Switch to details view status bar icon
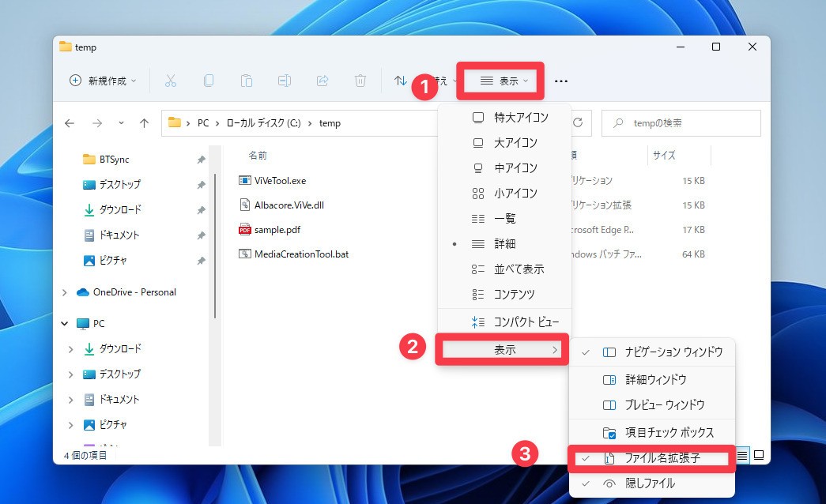826x504 pixels. pyautogui.click(x=742, y=455)
